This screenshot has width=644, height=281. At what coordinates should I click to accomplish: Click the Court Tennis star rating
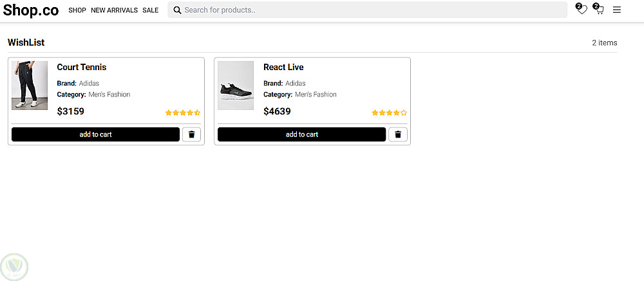click(x=183, y=113)
